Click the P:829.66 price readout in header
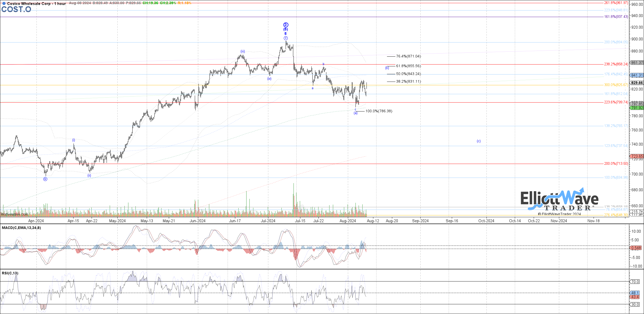 pos(133,3)
